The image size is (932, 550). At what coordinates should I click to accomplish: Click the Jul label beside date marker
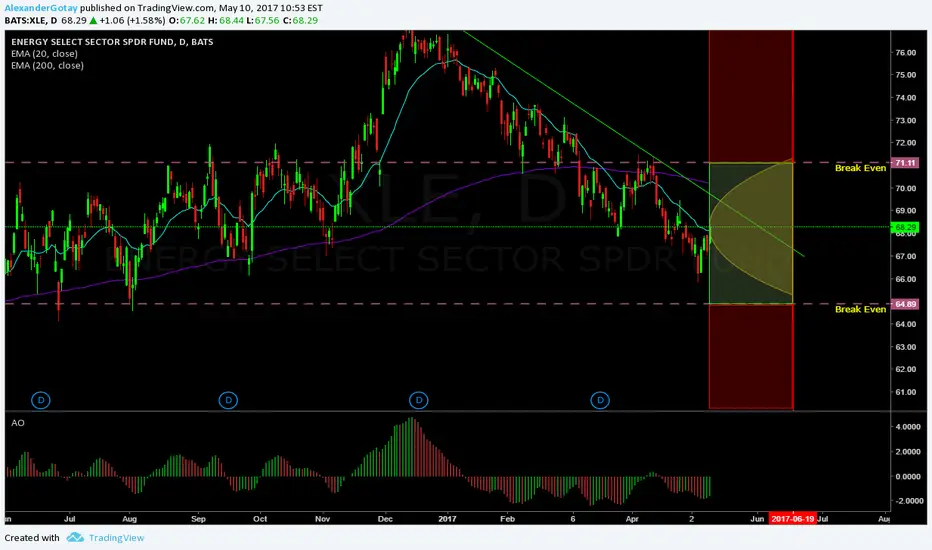[823, 518]
